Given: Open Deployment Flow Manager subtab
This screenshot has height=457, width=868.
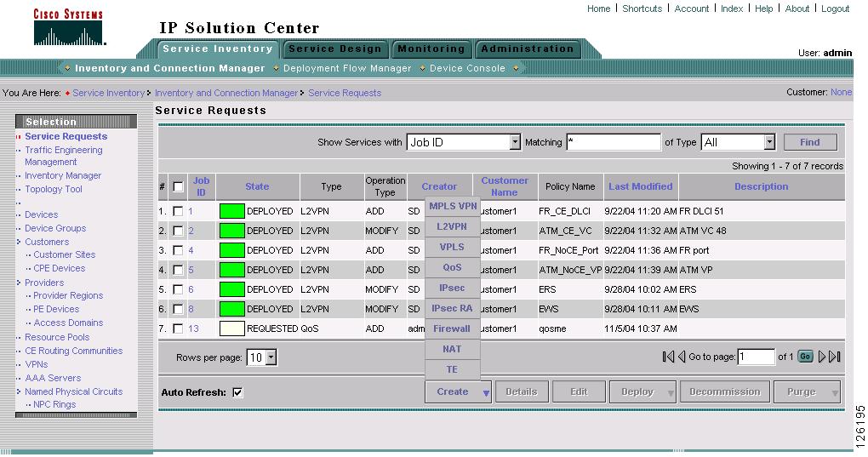Looking at the screenshot, I should click(x=347, y=68).
